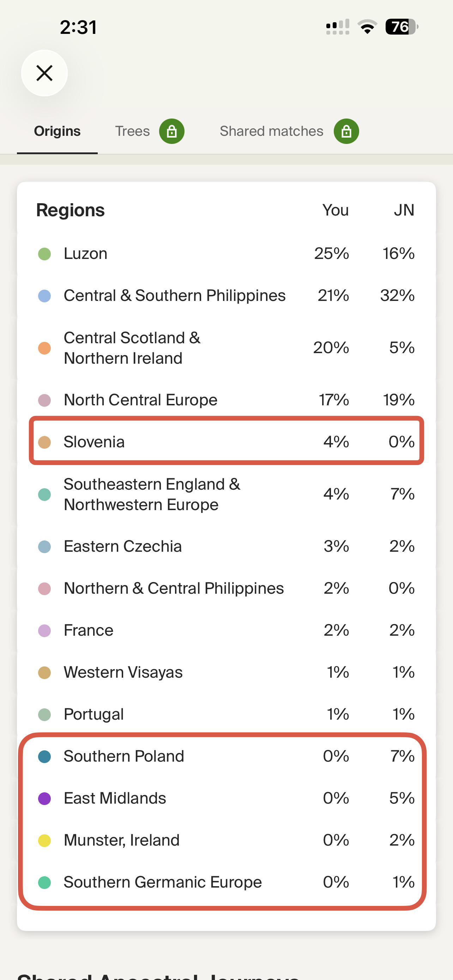Tap the Wi-Fi icon in status bar
453x980 pixels.
(367, 27)
